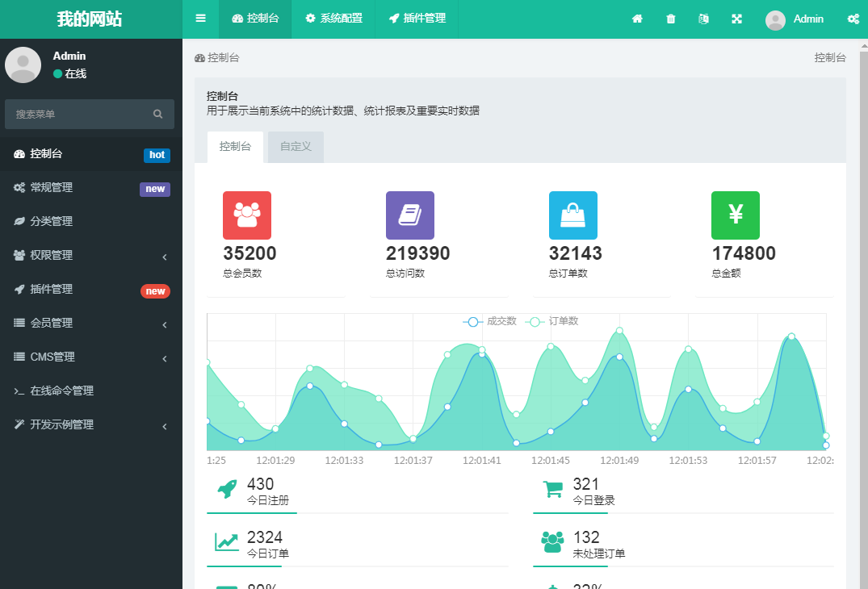The width and height of the screenshot is (868, 589).
Task: Toggle the 订单数 series in the chart legend
Action: pos(551,321)
